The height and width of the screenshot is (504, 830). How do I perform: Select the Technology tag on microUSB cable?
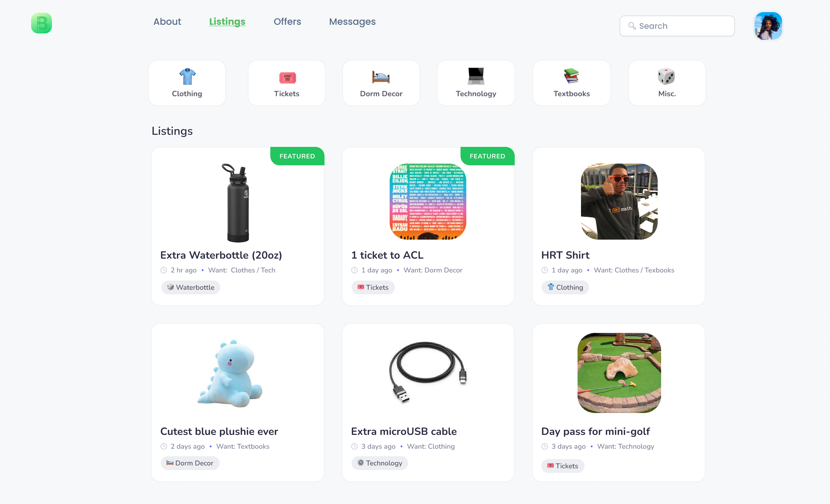click(379, 463)
